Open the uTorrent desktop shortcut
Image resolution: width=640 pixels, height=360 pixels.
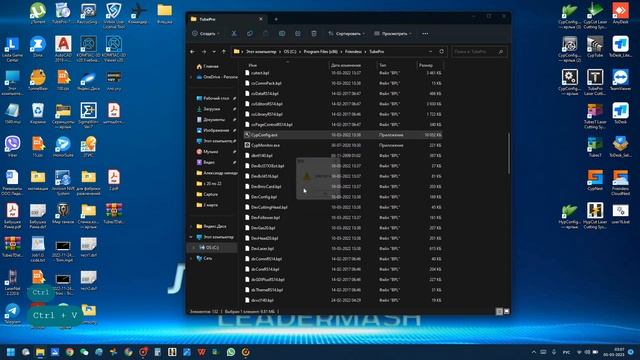tap(38, 14)
